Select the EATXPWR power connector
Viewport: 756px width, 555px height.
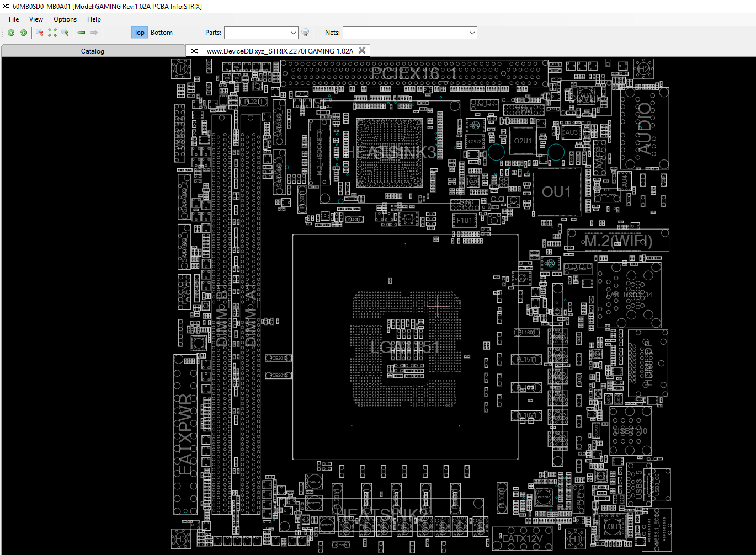click(x=186, y=435)
